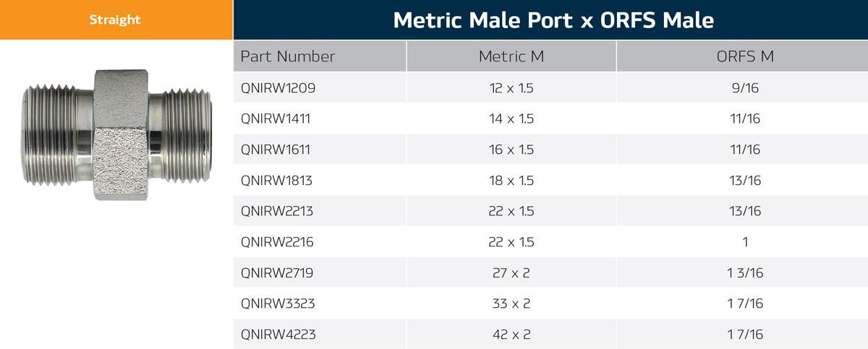This screenshot has height=349, width=868.
Task: Select the Part Number column header
Action: coord(288,56)
